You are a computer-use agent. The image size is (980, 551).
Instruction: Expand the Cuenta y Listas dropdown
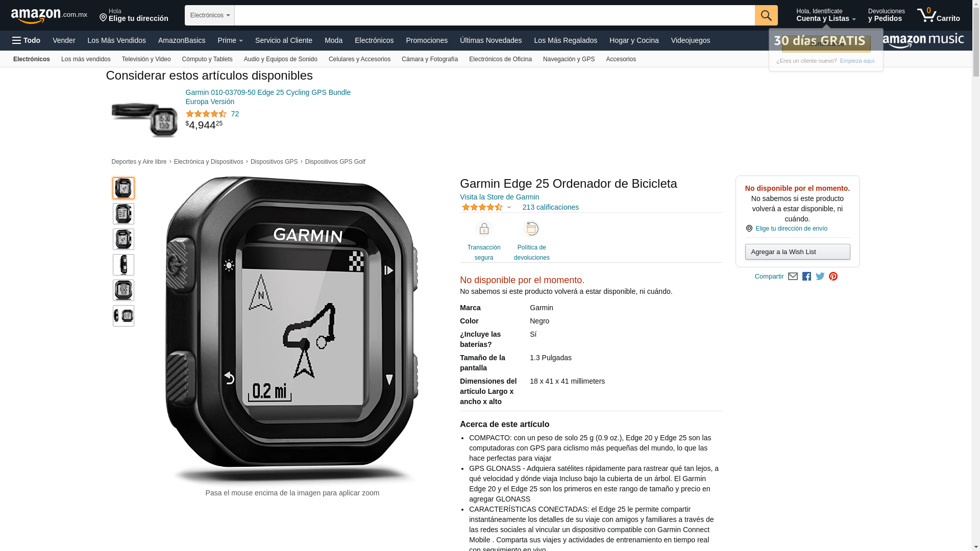826,15
